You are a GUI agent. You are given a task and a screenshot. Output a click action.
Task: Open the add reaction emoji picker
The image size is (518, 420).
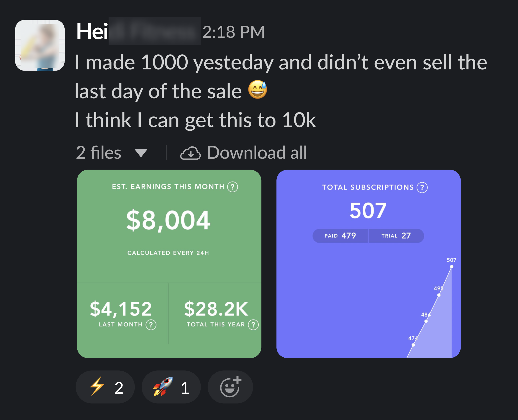tap(230, 387)
